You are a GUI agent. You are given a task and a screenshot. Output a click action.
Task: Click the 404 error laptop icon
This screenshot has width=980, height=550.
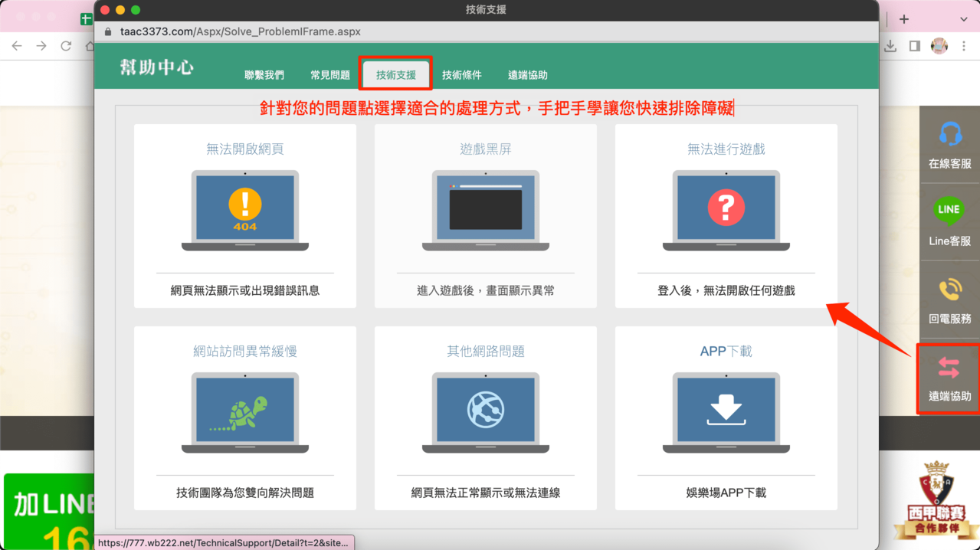(245, 209)
